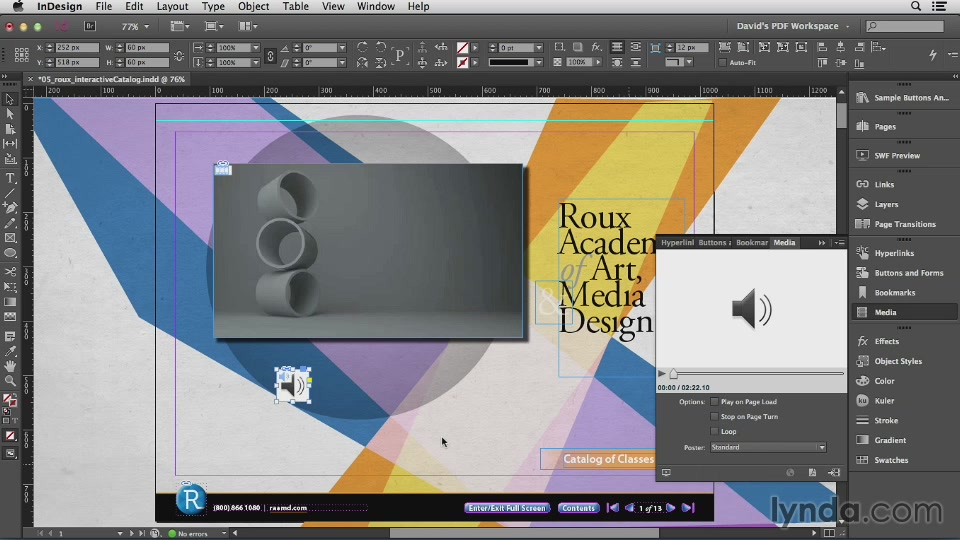Select the Hand tool

coord(10,366)
